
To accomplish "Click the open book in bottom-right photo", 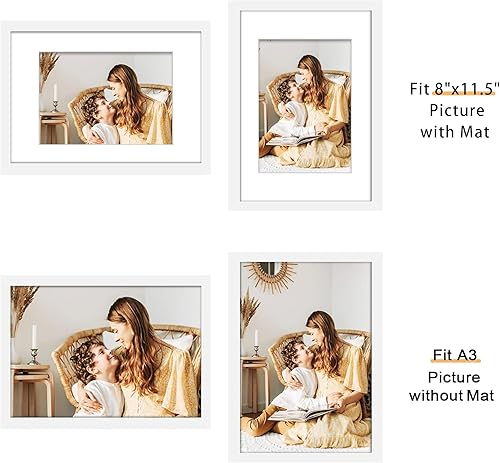I will coord(302,414).
